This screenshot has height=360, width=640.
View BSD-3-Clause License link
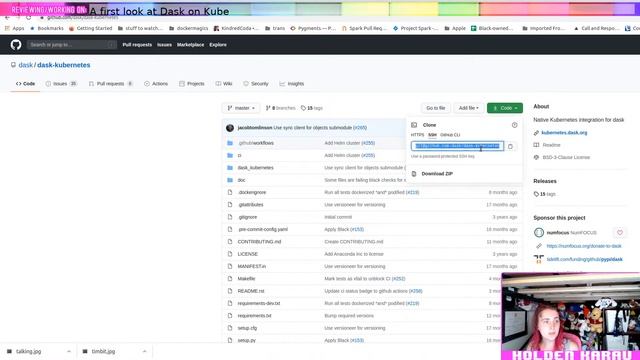pos(566,157)
